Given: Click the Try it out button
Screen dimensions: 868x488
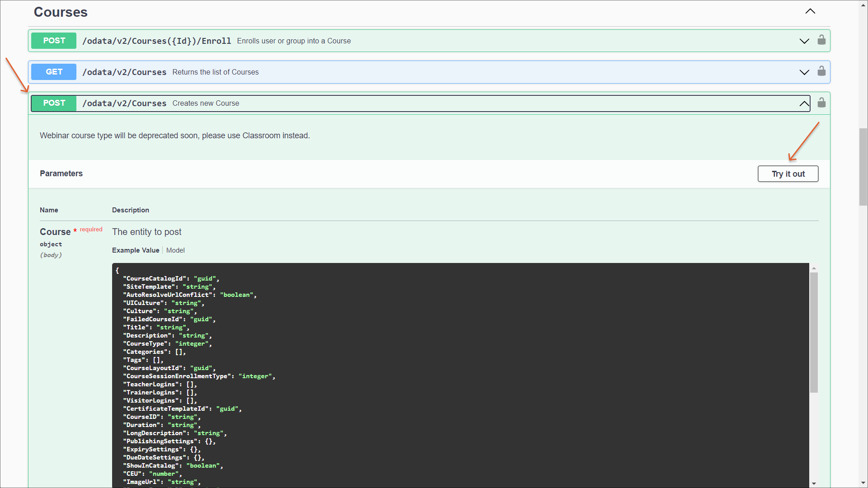Looking at the screenshot, I should coord(788,174).
